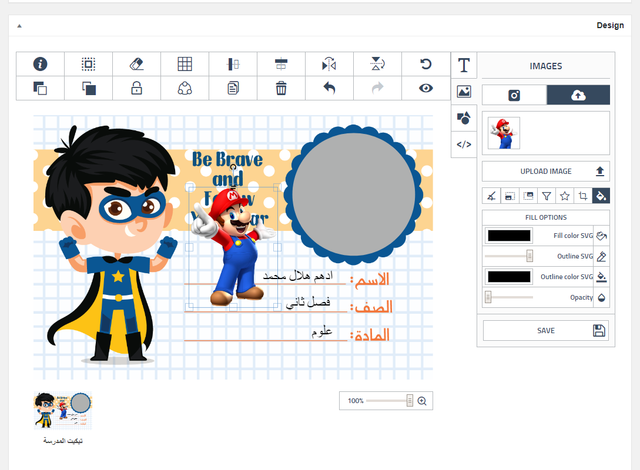
Task: Align object horizontally center icon
Action: coord(281,64)
